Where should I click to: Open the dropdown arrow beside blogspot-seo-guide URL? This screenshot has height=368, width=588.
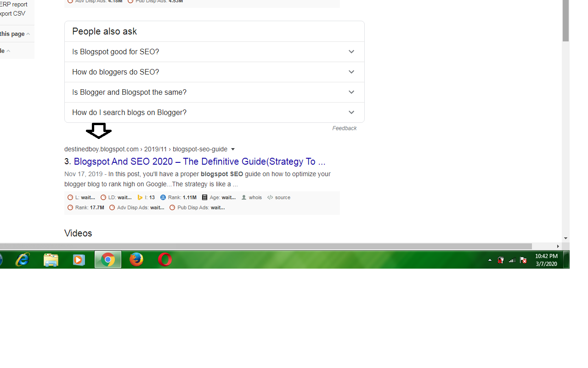[233, 149]
